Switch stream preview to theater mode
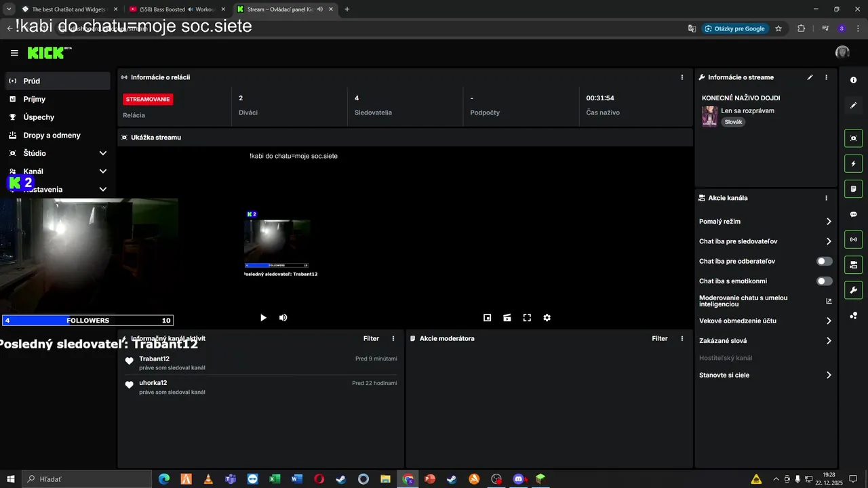The width and height of the screenshot is (868, 488). pyautogui.click(x=507, y=318)
